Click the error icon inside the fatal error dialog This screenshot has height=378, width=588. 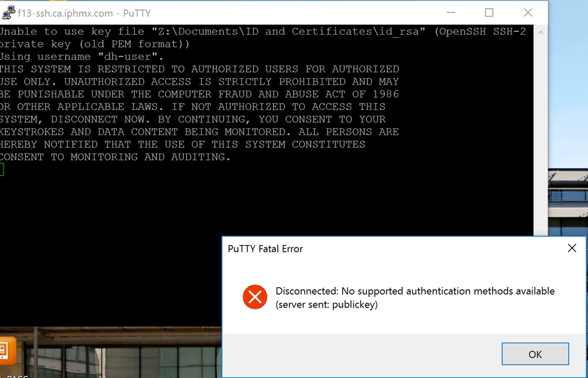[x=255, y=297]
